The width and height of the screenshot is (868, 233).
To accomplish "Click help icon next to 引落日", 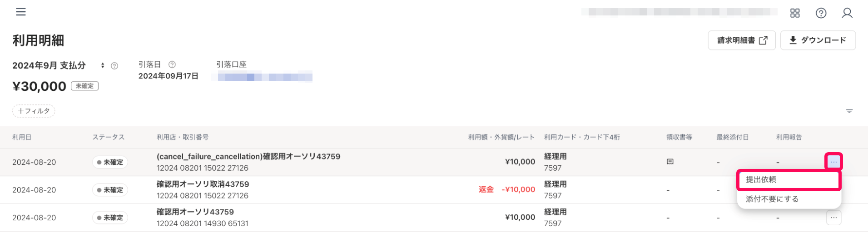I will point(172,64).
